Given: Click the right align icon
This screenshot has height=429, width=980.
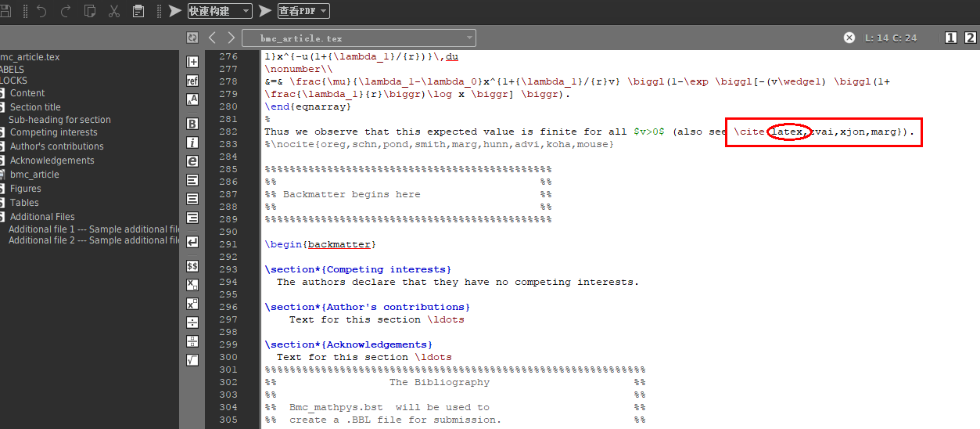Looking at the screenshot, I should [x=192, y=218].
